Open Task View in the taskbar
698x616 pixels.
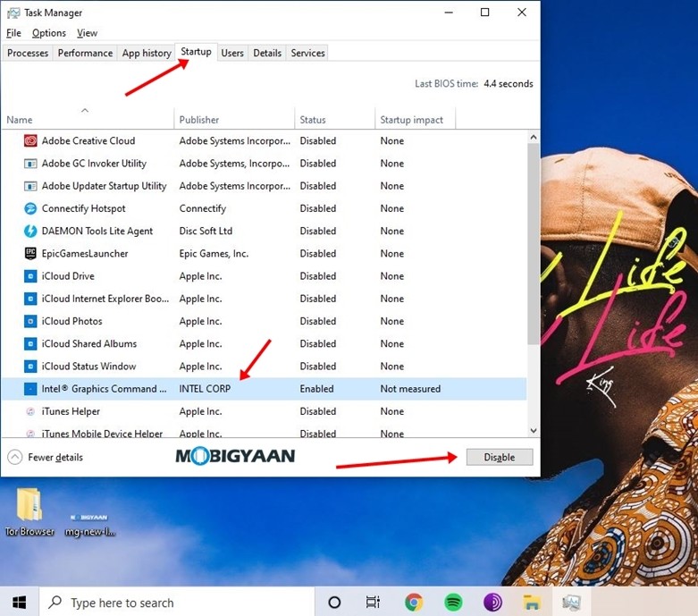coord(373,603)
